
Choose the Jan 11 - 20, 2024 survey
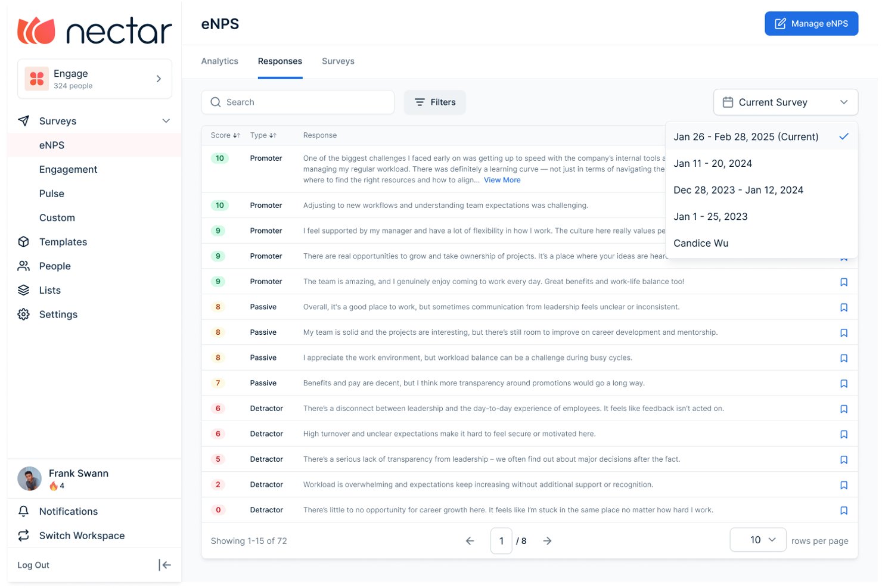click(761, 163)
